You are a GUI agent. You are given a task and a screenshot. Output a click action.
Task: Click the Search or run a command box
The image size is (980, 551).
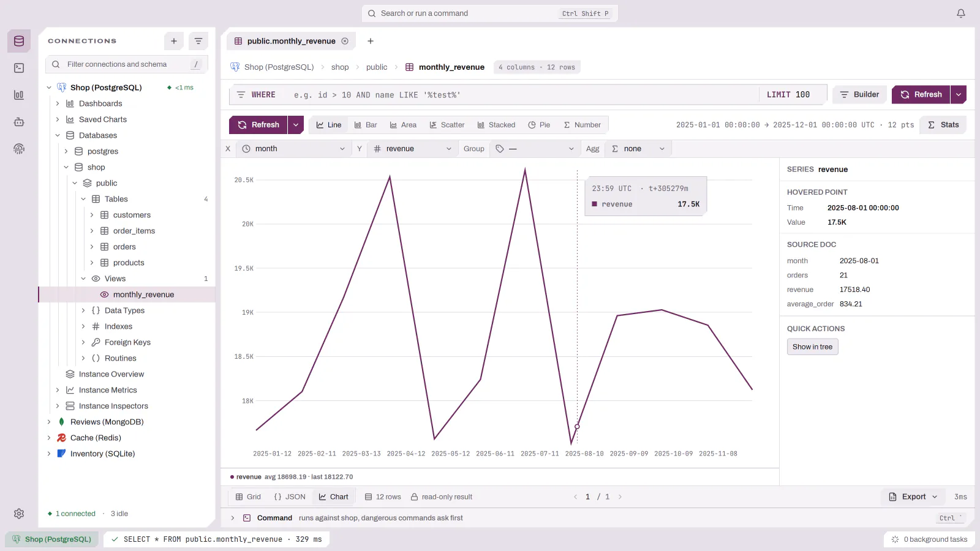click(x=489, y=13)
